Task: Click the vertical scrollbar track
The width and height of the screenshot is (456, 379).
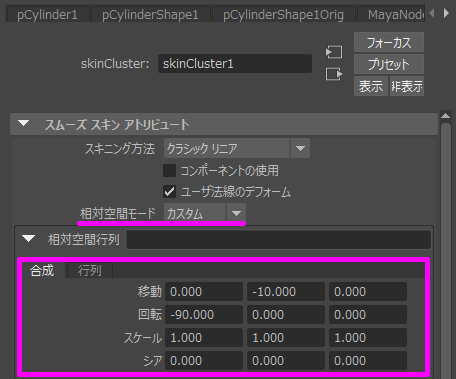Action: (446, 250)
